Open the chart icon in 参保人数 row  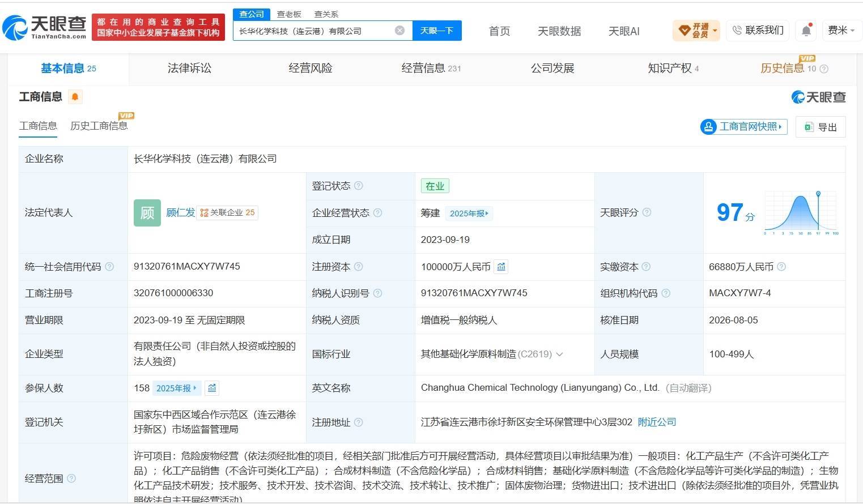(x=212, y=388)
